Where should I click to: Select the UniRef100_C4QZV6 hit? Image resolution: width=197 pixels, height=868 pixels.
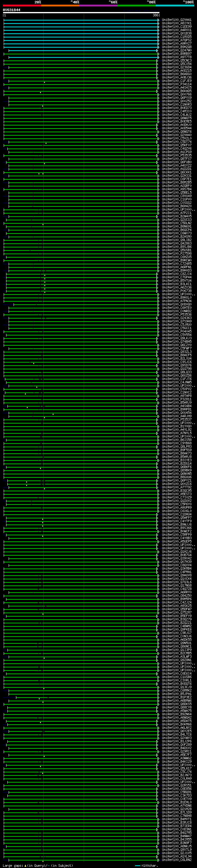point(176,149)
